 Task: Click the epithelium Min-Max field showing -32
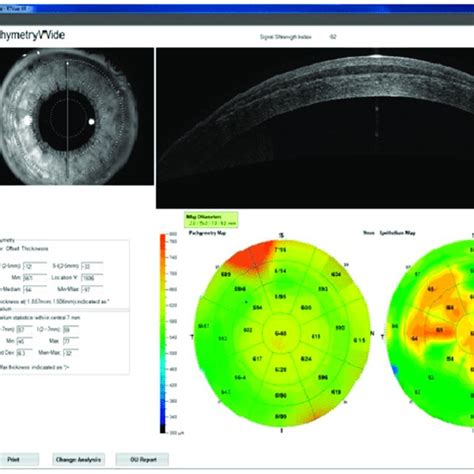coord(71,353)
